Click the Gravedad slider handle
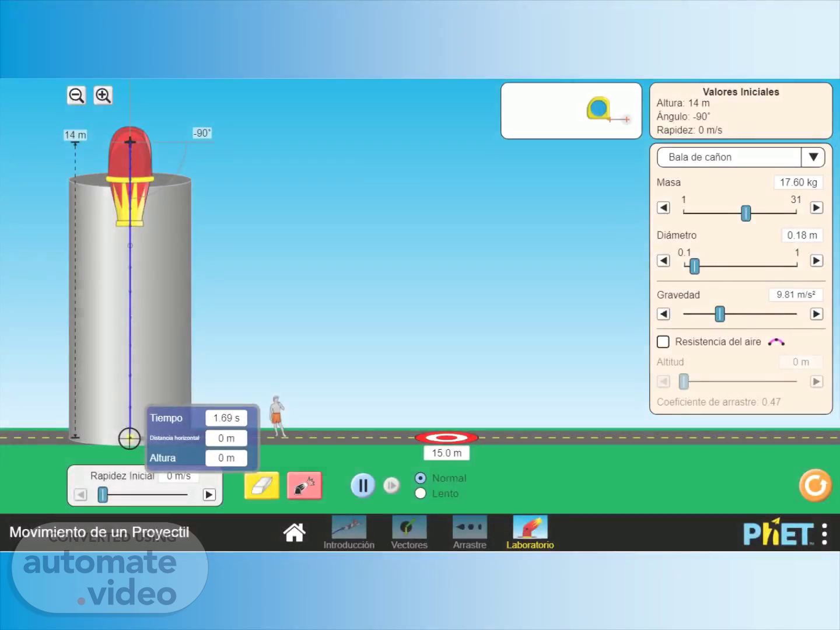 [720, 314]
